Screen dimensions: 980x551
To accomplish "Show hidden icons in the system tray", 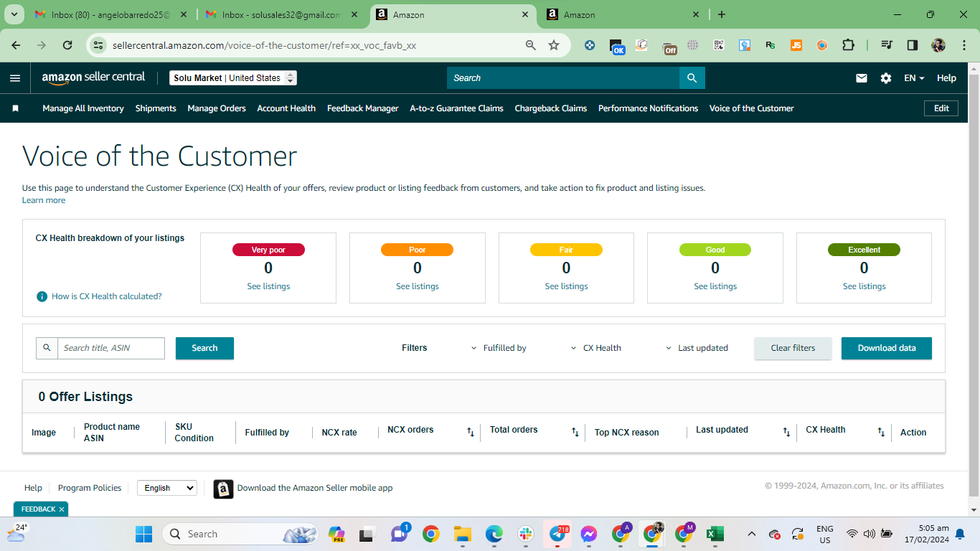I will coord(752,534).
